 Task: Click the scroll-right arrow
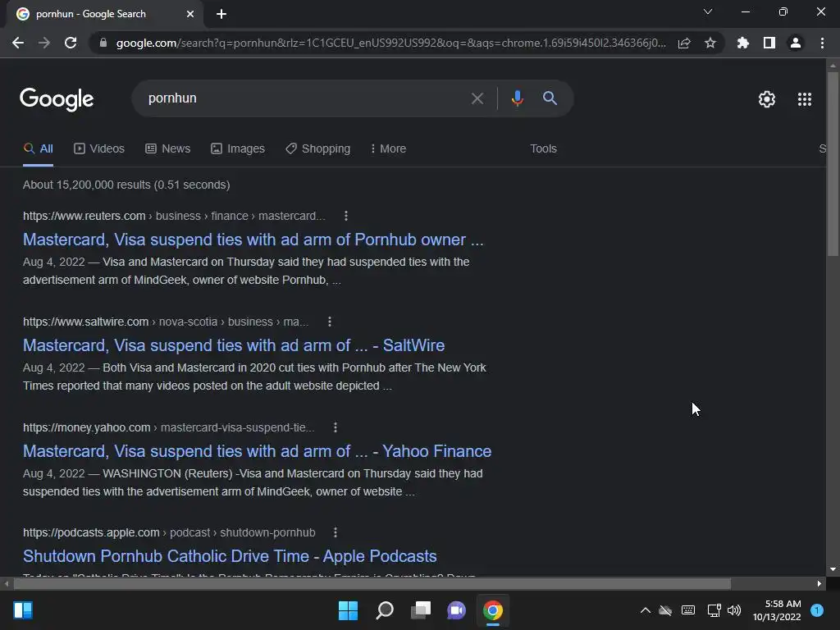(x=819, y=583)
